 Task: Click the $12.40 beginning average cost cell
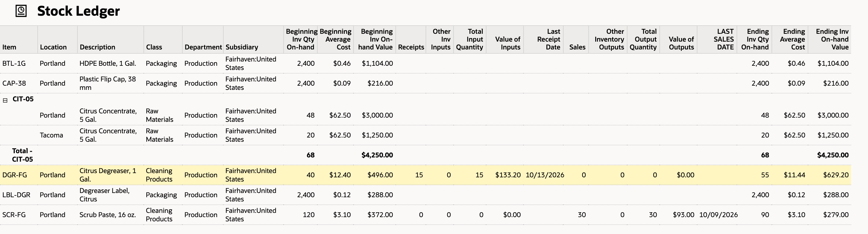click(x=340, y=175)
